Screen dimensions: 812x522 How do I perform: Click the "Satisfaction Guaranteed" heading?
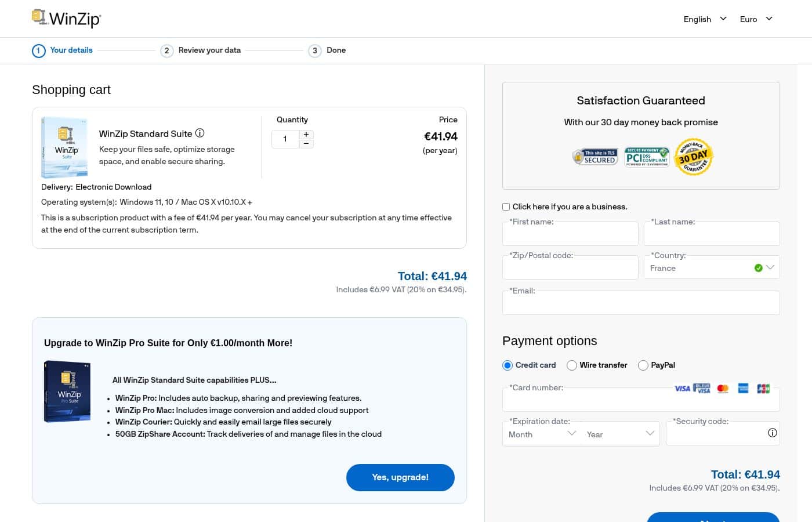pyautogui.click(x=641, y=100)
